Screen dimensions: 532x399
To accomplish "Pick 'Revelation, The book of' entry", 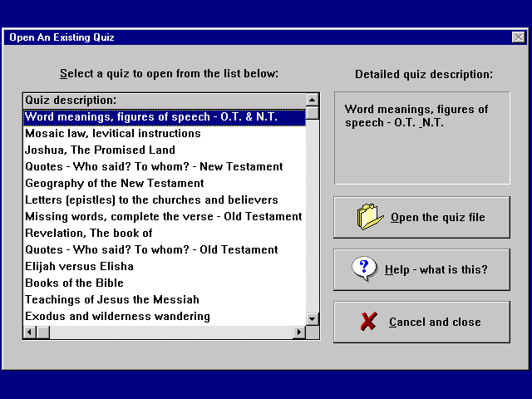I will pyautogui.click(x=89, y=234).
